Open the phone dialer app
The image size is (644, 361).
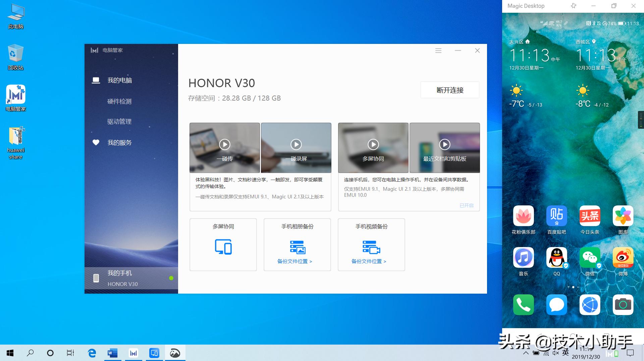pos(523,305)
